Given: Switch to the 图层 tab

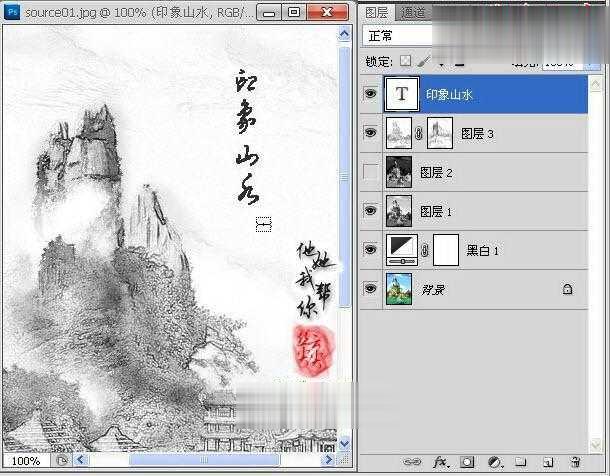Looking at the screenshot, I should [x=376, y=12].
